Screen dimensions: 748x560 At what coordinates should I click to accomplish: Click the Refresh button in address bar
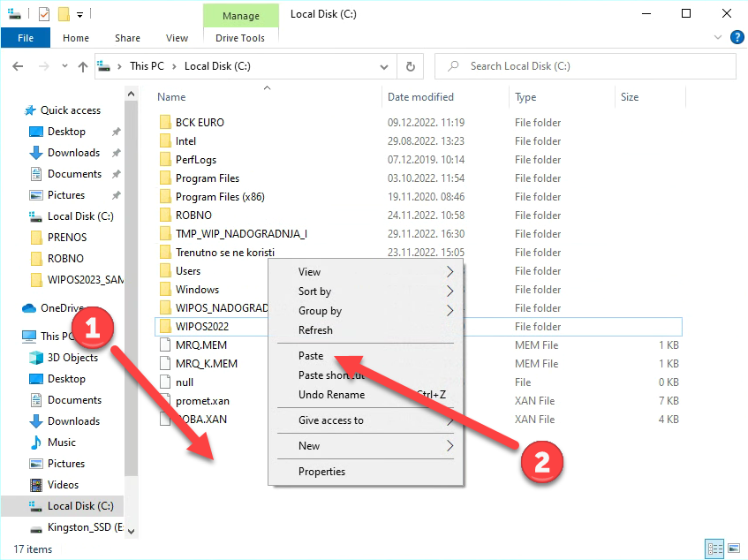tap(410, 66)
